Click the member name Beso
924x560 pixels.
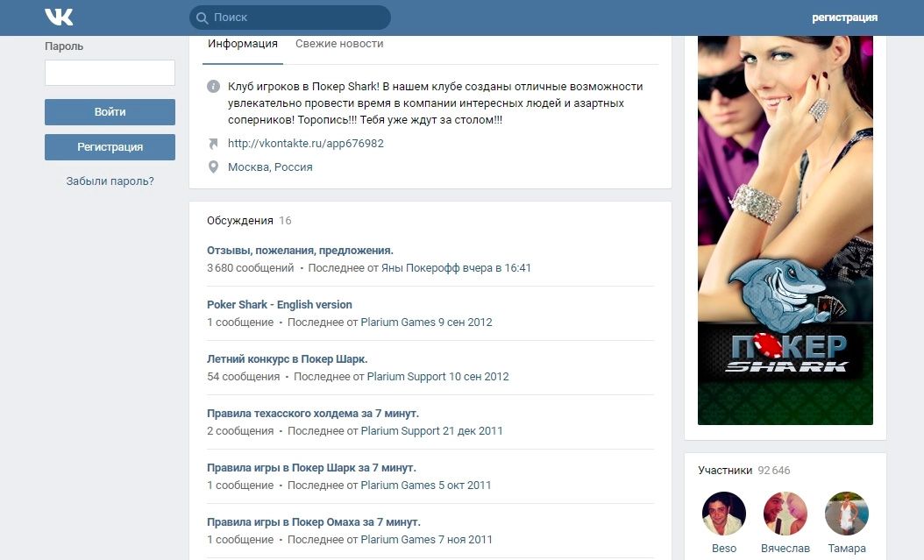pos(723,549)
